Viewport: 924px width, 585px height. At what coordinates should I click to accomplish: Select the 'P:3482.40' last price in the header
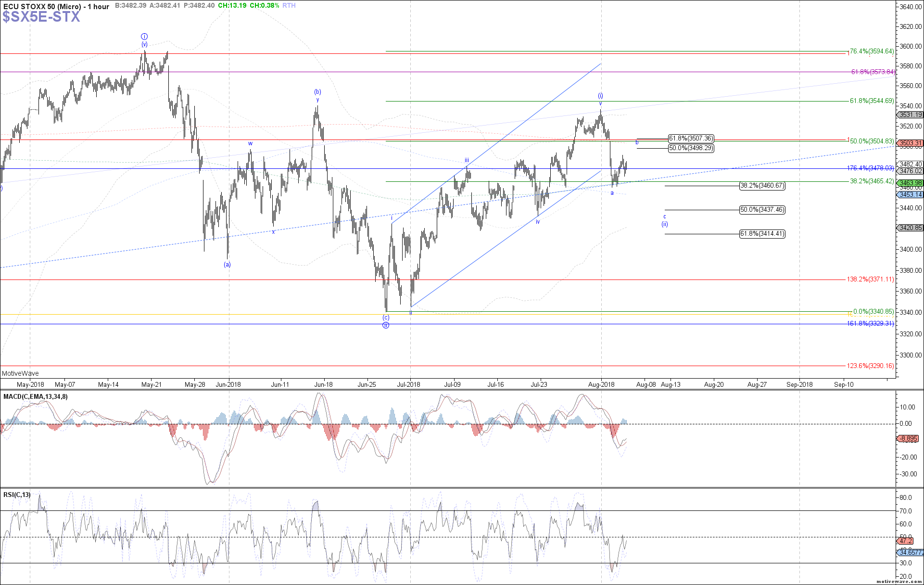(x=199, y=6)
